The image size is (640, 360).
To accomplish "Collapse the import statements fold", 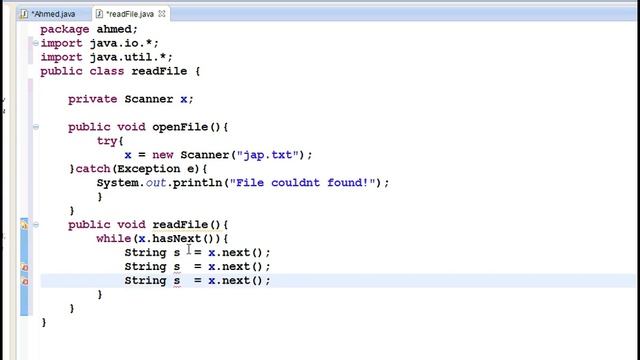I will tap(36, 43).
